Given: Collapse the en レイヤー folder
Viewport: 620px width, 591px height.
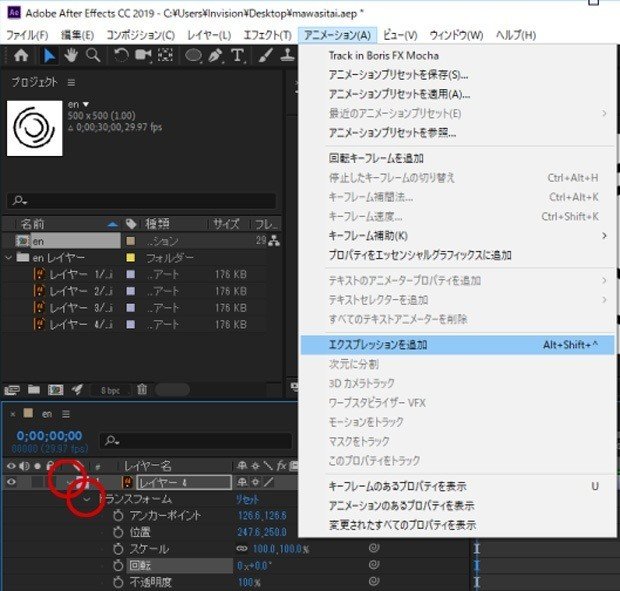Looking at the screenshot, I should click(8, 258).
